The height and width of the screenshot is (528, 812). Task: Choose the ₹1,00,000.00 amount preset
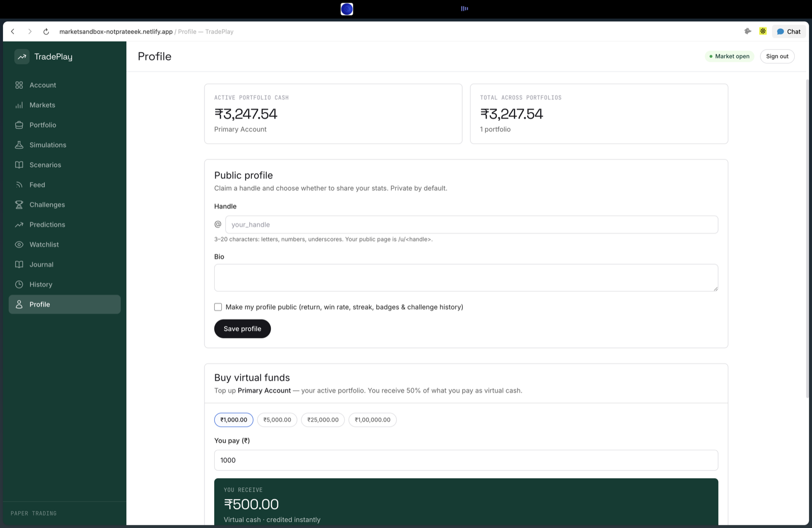(x=373, y=420)
